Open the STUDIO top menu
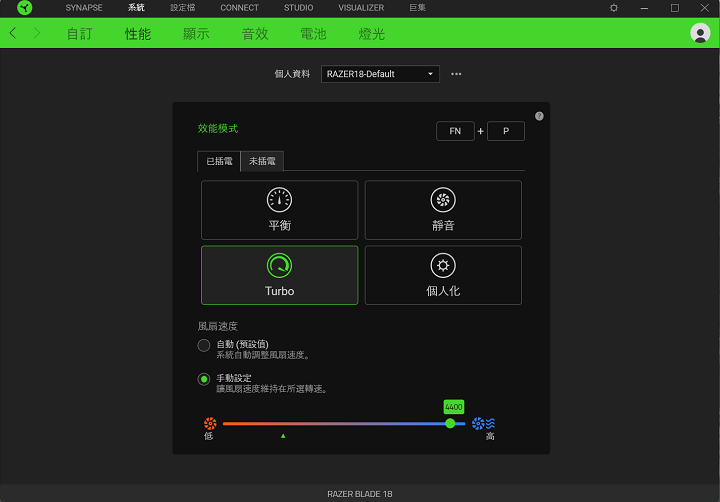The height and width of the screenshot is (502, 720). [298, 8]
